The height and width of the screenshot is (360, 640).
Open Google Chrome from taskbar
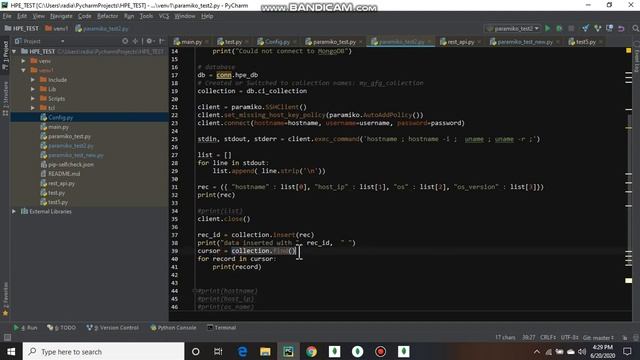click(311, 351)
